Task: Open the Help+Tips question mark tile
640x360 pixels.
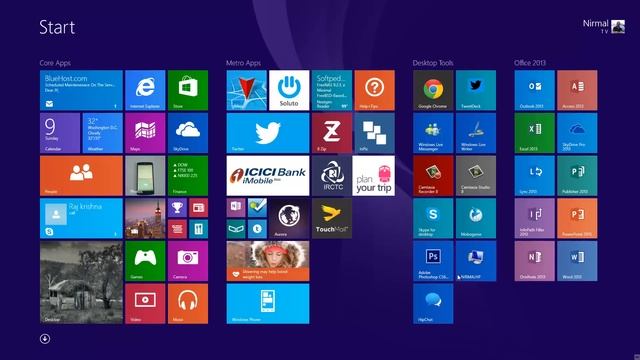Action: pyautogui.click(x=374, y=90)
